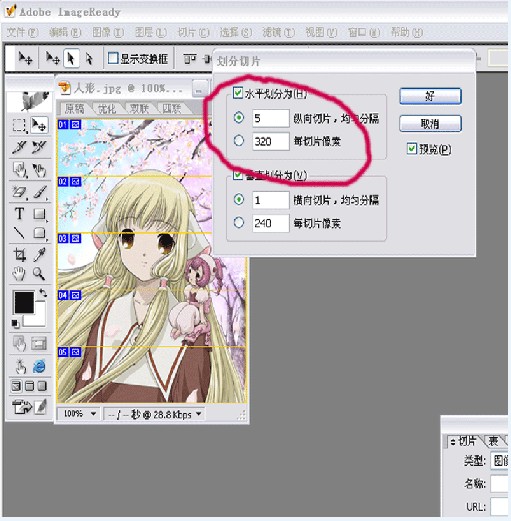
Task: Switch to the 双联 document tab
Action: pyautogui.click(x=139, y=109)
